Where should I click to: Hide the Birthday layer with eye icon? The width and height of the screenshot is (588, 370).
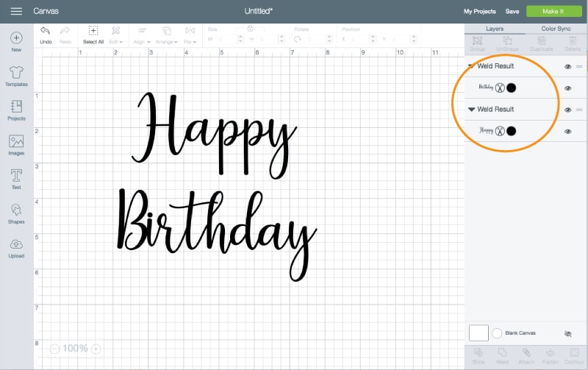568,88
